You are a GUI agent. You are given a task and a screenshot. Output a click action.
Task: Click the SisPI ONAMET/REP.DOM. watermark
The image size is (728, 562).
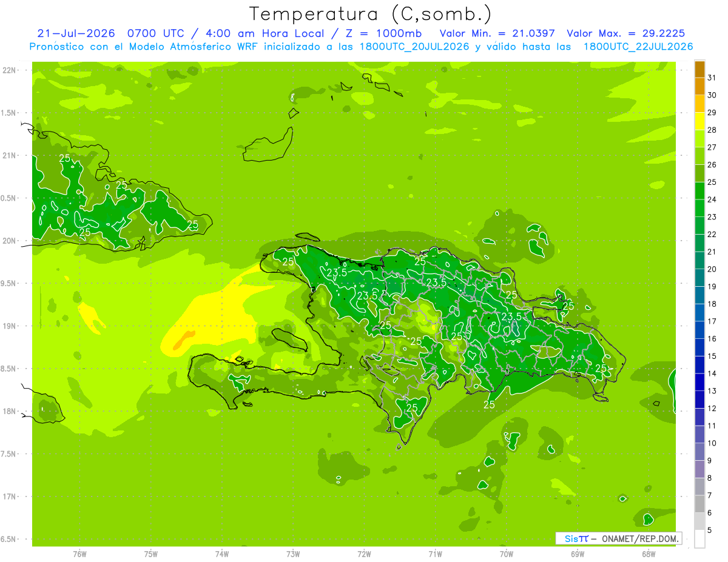point(618,538)
